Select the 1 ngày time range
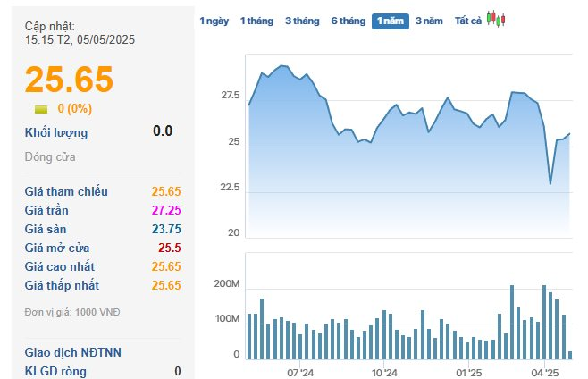The height and width of the screenshot is (379, 588). [214, 21]
